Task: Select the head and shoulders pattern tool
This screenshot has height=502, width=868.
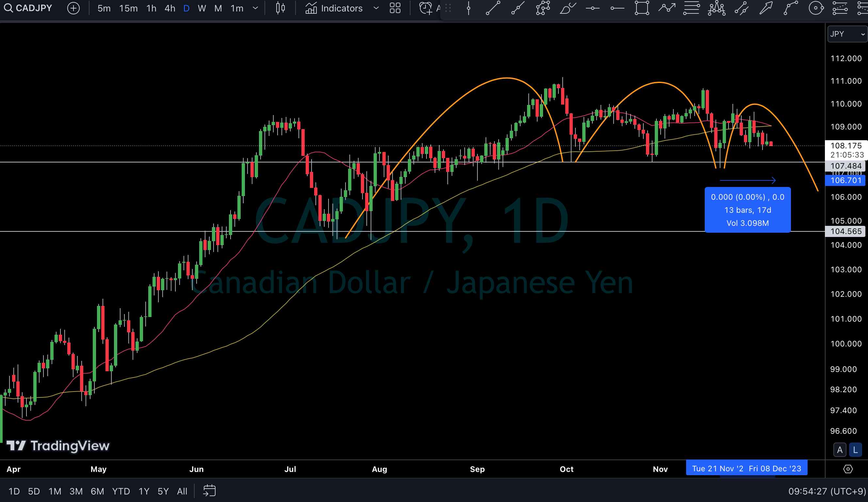Action: (716, 8)
